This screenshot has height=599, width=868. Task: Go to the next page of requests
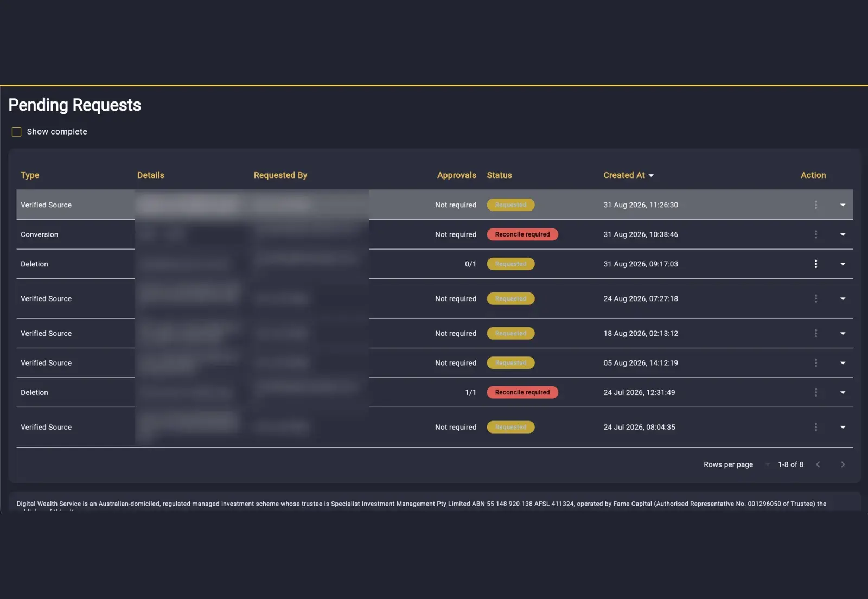[x=843, y=464]
